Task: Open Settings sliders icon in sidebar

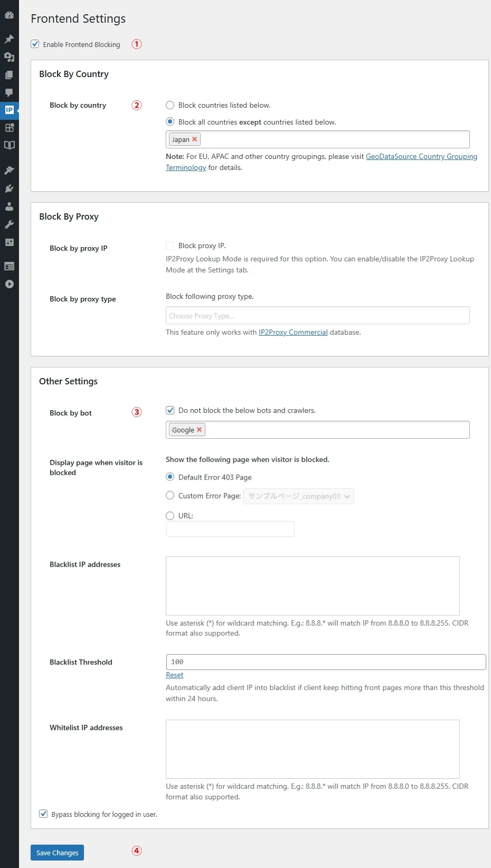Action: coord(9,242)
